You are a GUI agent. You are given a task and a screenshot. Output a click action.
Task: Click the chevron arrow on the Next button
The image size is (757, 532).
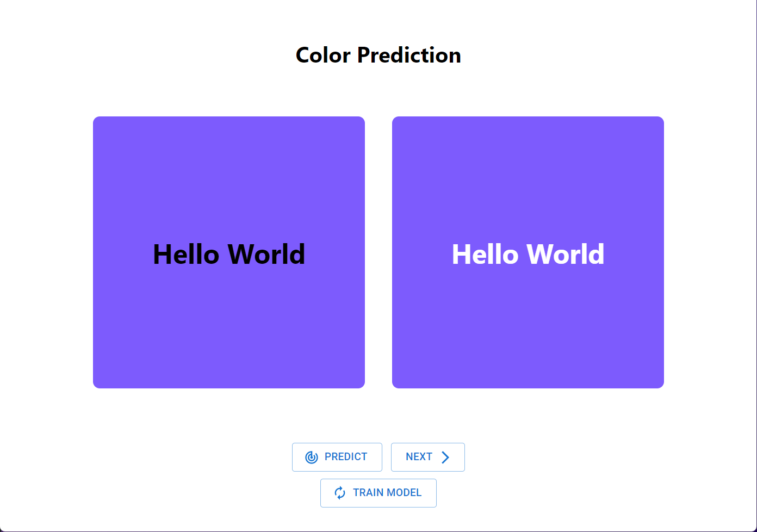445,457
